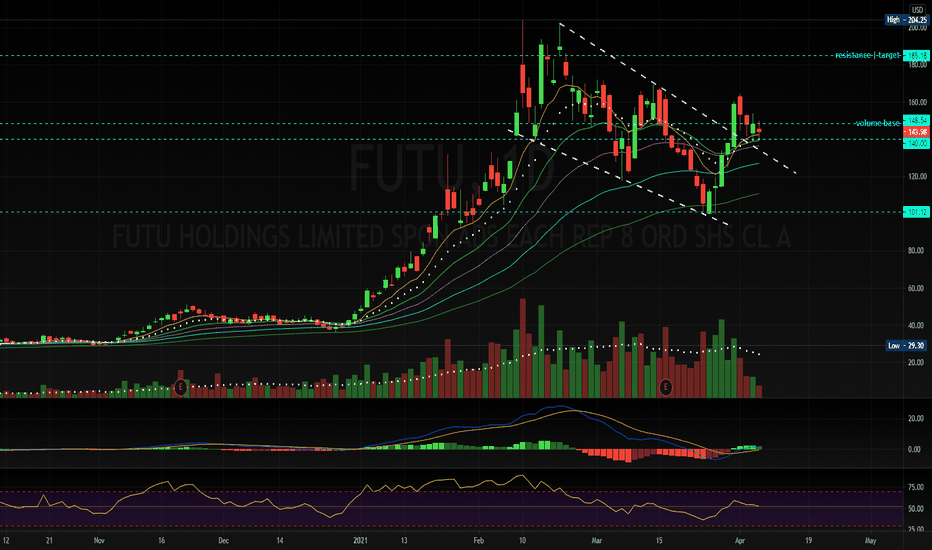Open the earnings marker E near March 15
This screenshot has width=932, height=550.
pos(665,388)
